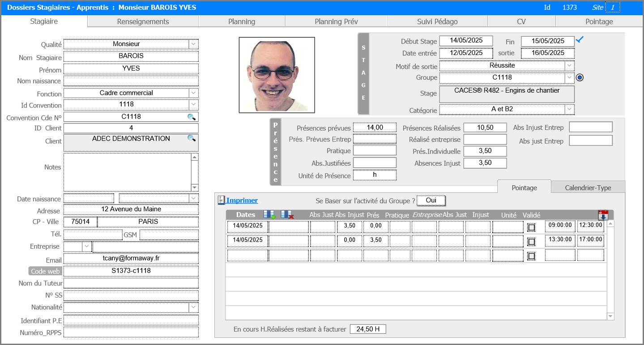Viewport: 644px width, 345px height.
Task: Switch to the Suivi Pédago tab
Action: pos(437,21)
